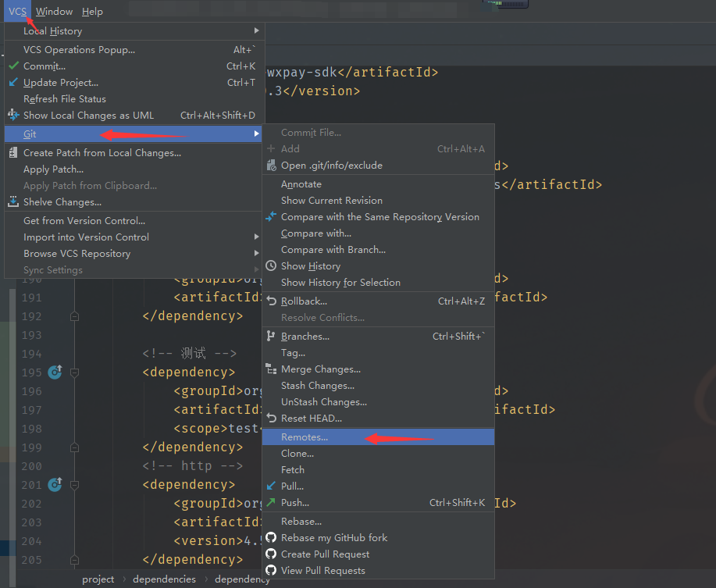Click line number 200 in the gutter
This screenshot has height=588, width=716.
tap(31, 466)
